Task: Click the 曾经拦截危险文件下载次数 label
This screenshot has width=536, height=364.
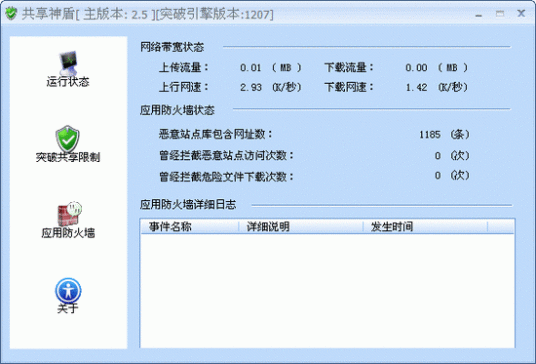Action: [226, 177]
